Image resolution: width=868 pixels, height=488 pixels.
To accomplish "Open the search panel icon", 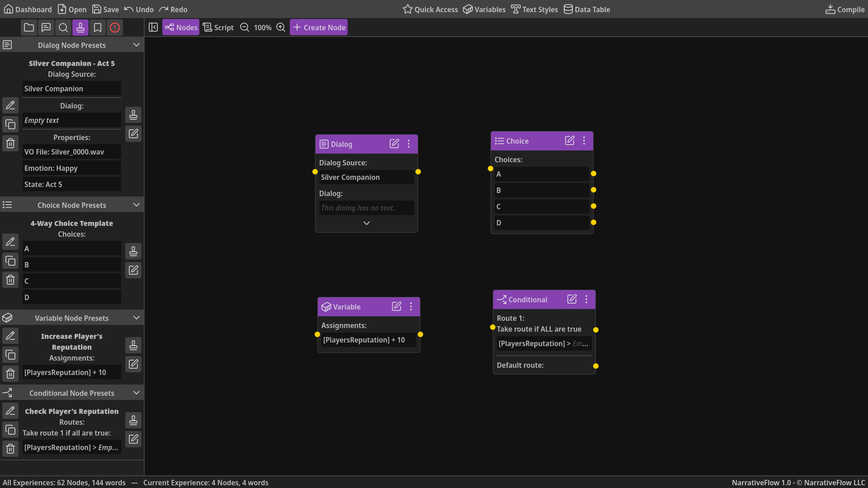I will [63, 27].
